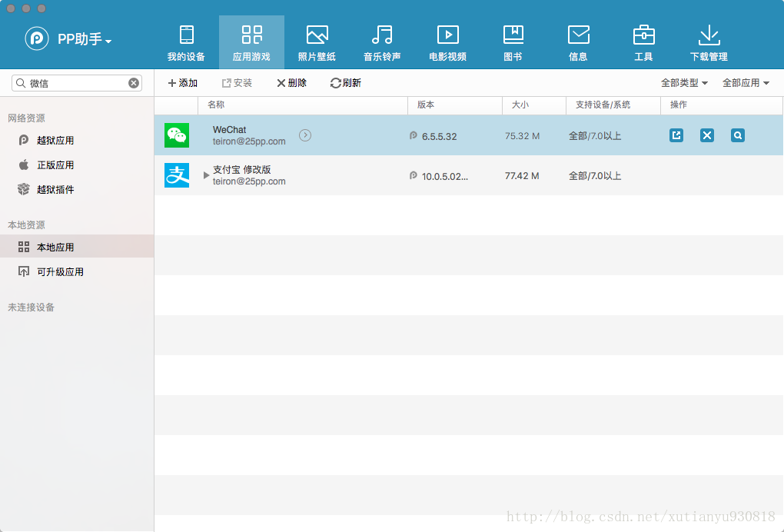Click the 安装 install button
The image size is (784, 532).
pos(237,83)
